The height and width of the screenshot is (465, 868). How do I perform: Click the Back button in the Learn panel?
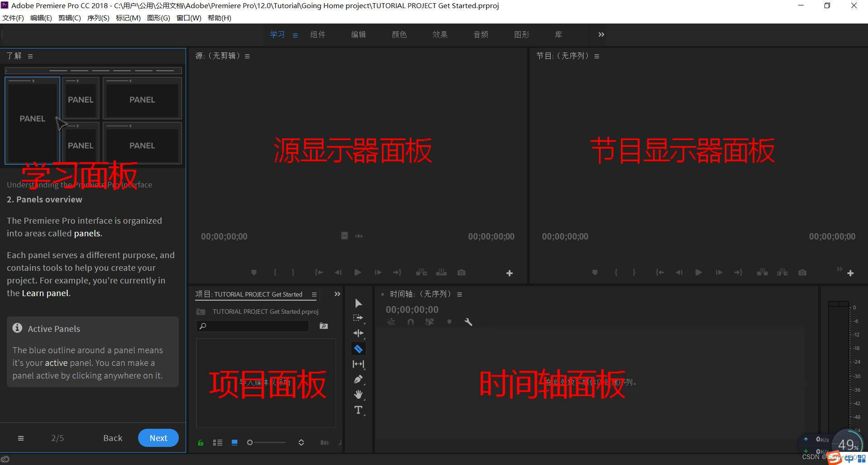point(113,438)
